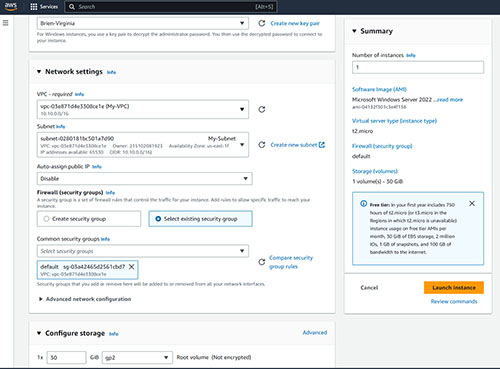The width and height of the screenshot is (500, 369).
Task: Click the AWS search bar
Action: (170, 7)
